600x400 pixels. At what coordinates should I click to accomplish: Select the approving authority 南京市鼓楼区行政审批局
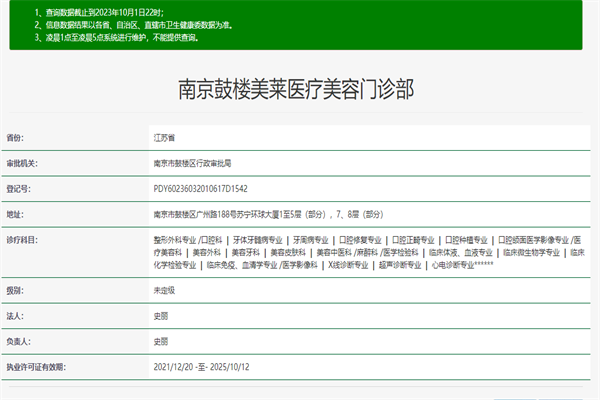pos(192,163)
